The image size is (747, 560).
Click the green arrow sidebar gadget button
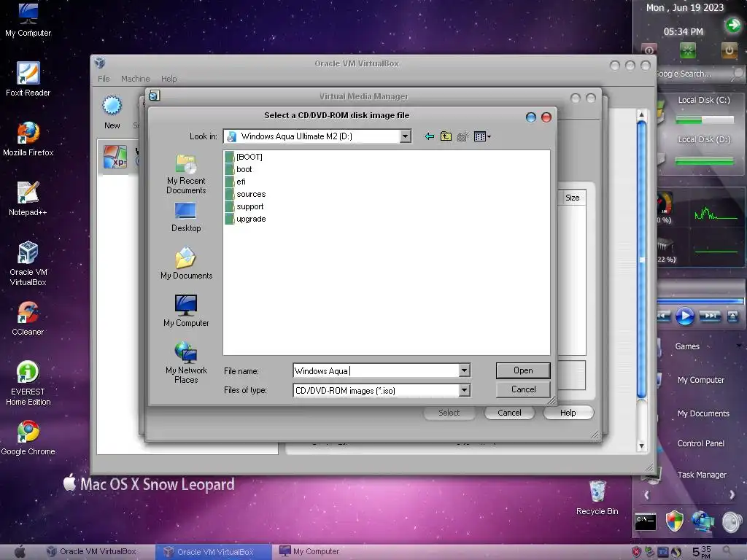click(x=733, y=25)
